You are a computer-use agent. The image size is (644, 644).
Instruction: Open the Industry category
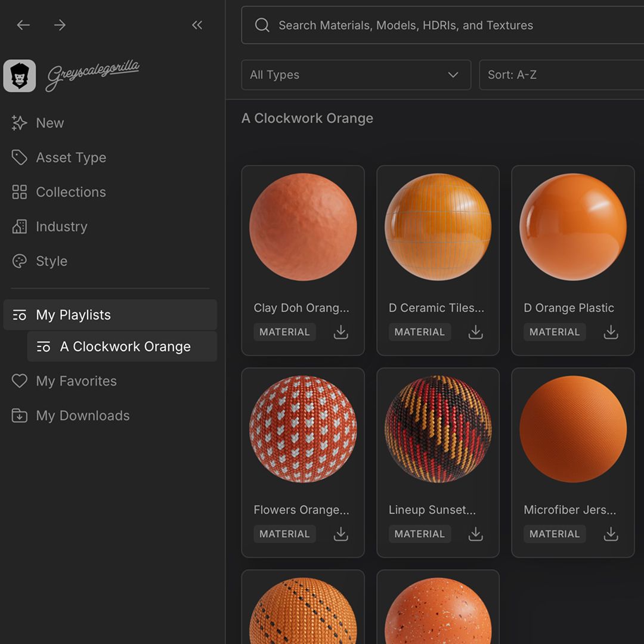[49, 227]
